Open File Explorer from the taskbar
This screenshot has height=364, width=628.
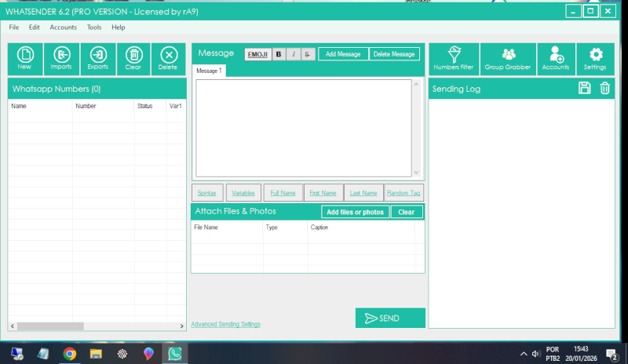96,354
